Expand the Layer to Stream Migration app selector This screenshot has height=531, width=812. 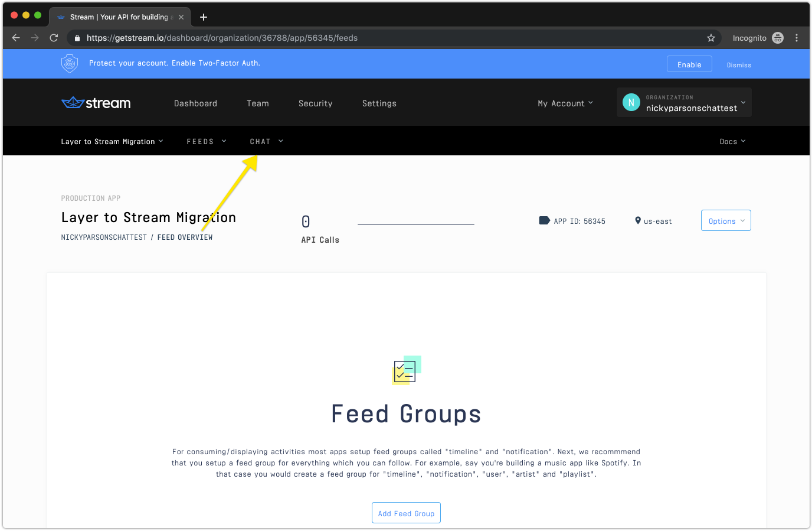pos(112,142)
